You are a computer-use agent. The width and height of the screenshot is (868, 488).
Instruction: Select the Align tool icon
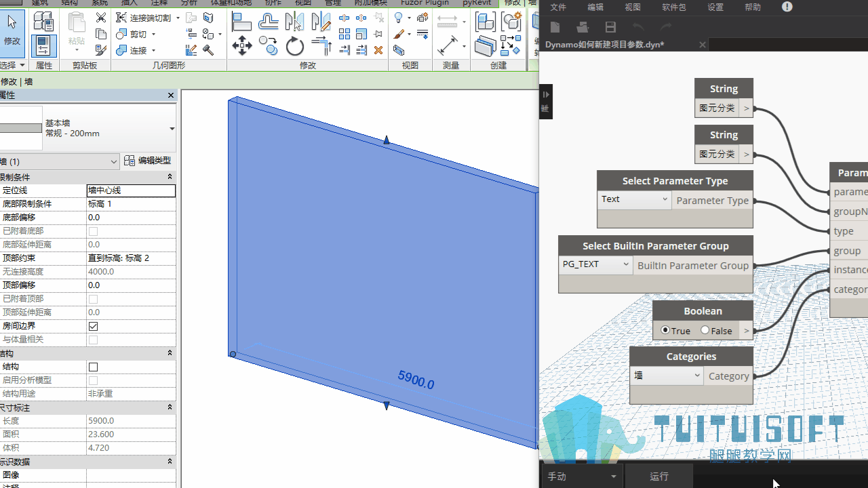[242, 22]
